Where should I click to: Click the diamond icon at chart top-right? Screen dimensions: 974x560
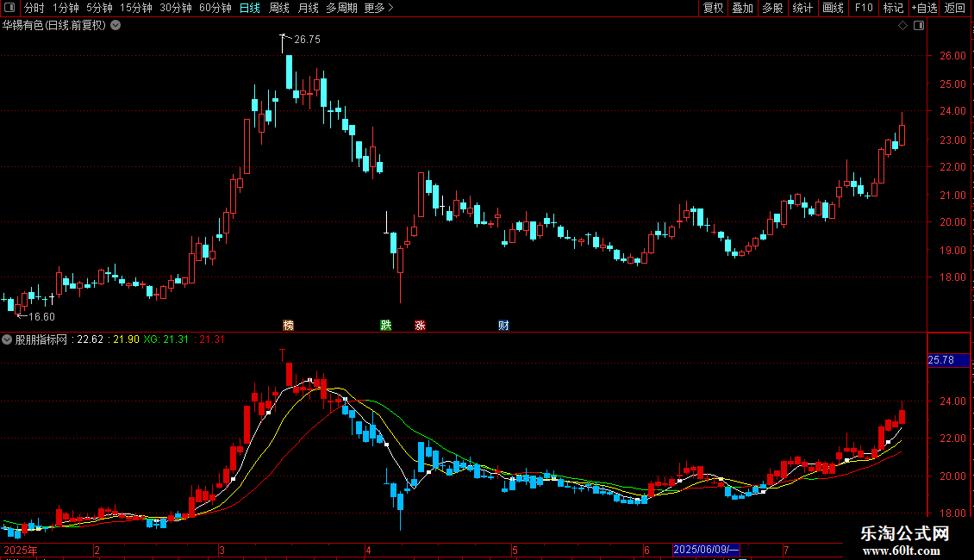click(x=903, y=25)
